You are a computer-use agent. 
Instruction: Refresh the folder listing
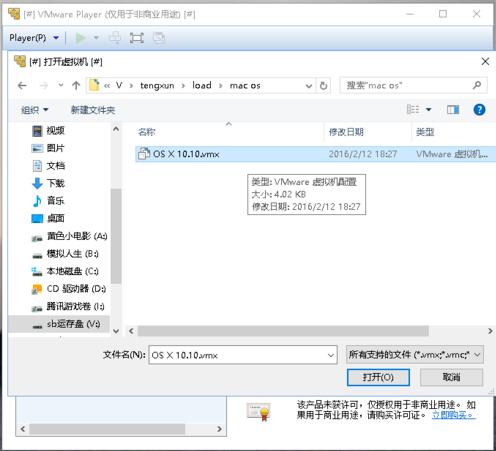pyautogui.click(x=323, y=86)
